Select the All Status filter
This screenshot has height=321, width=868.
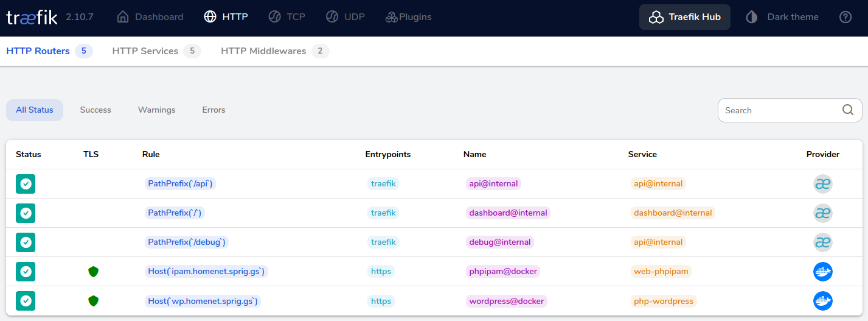(35, 110)
